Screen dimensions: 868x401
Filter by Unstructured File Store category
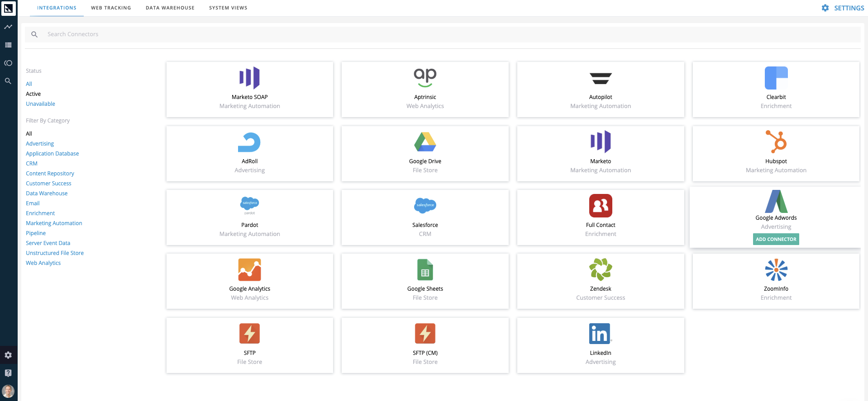pyautogui.click(x=55, y=253)
